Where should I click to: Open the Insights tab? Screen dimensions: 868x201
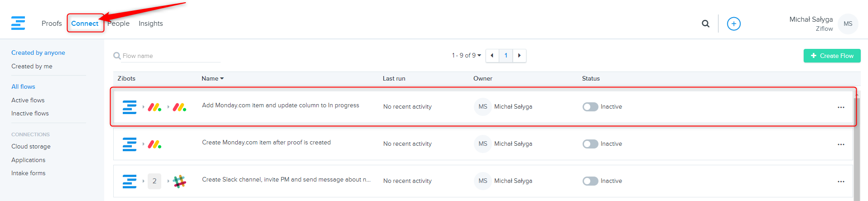point(150,24)
